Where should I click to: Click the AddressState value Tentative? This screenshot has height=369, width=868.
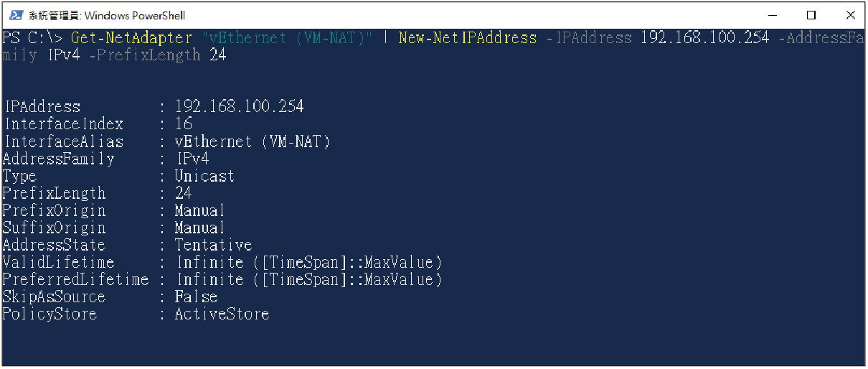pos(214,245)
